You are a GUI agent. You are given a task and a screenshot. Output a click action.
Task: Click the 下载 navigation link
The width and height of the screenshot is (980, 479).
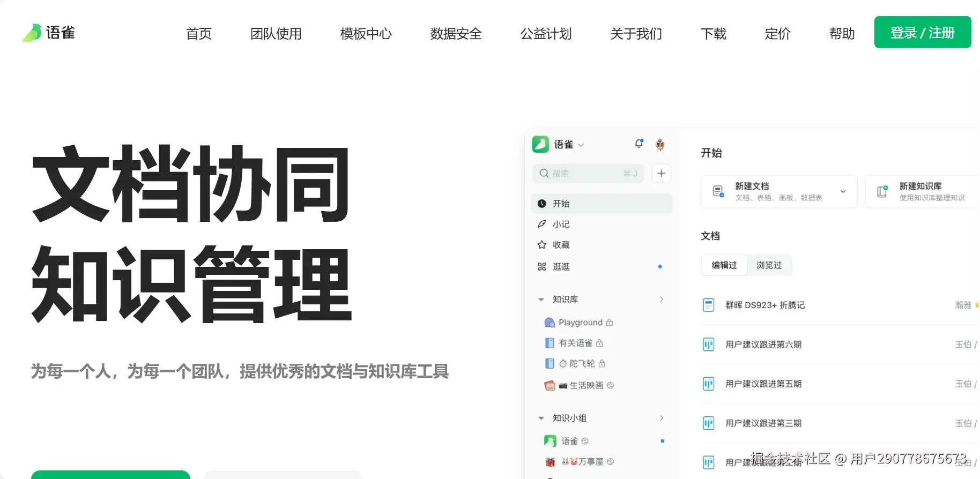point(714,34)
